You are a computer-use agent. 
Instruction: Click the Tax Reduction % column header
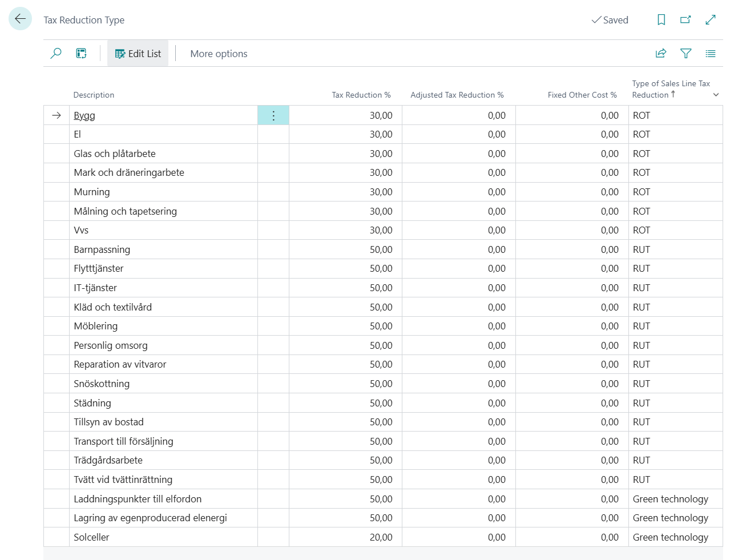361,95
